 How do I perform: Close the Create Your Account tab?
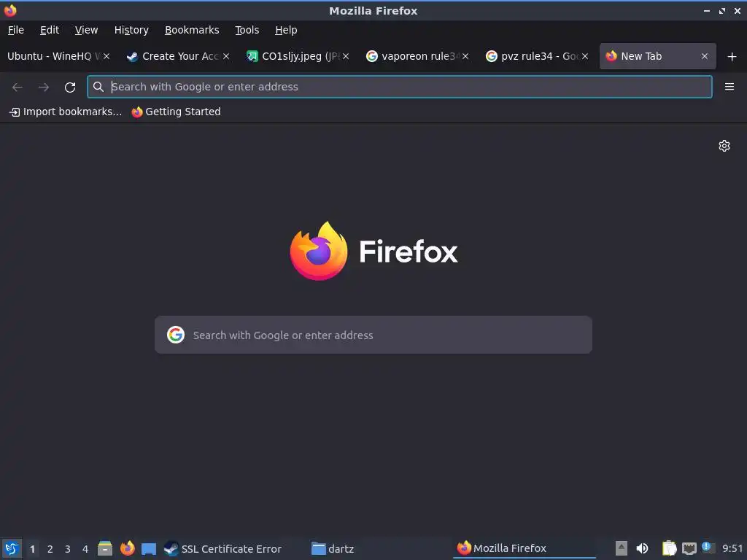point(226,56)
